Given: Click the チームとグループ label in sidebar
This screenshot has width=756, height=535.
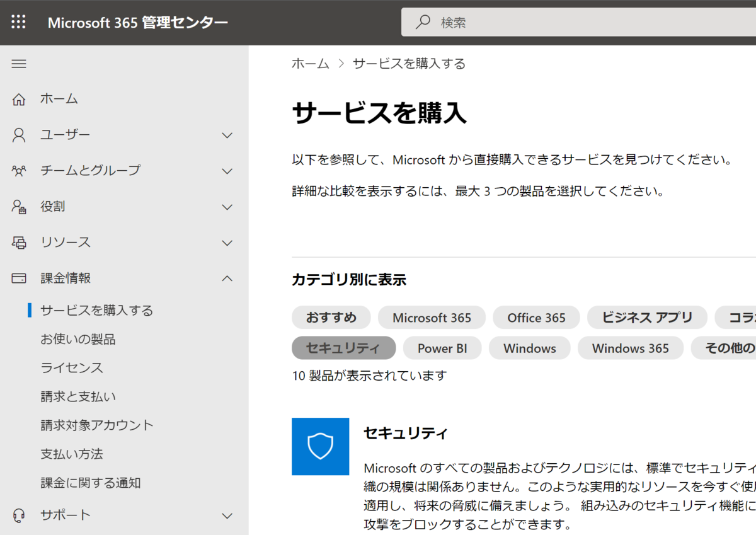Looking at the screenshot, I should click(91, 171).
